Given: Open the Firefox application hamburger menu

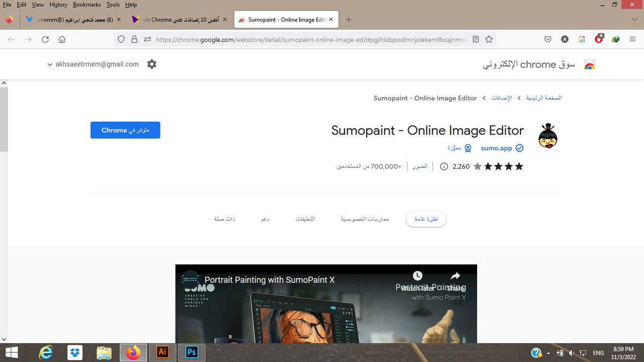Looking at the screenshot, I should (x=633, y=39).
